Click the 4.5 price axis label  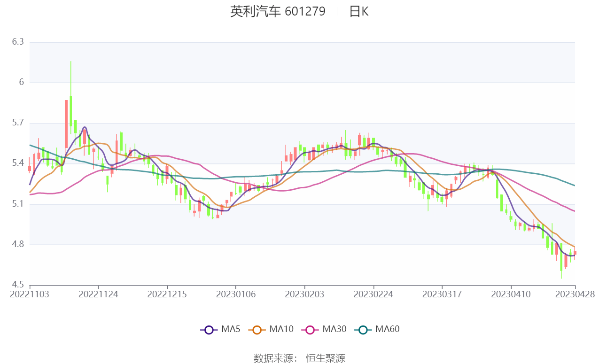18,285
